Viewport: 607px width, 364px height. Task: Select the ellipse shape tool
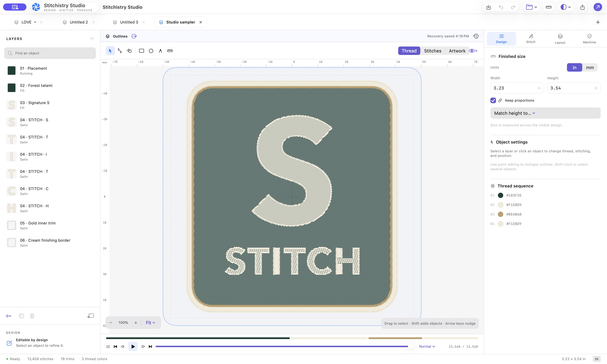point(151,51)
